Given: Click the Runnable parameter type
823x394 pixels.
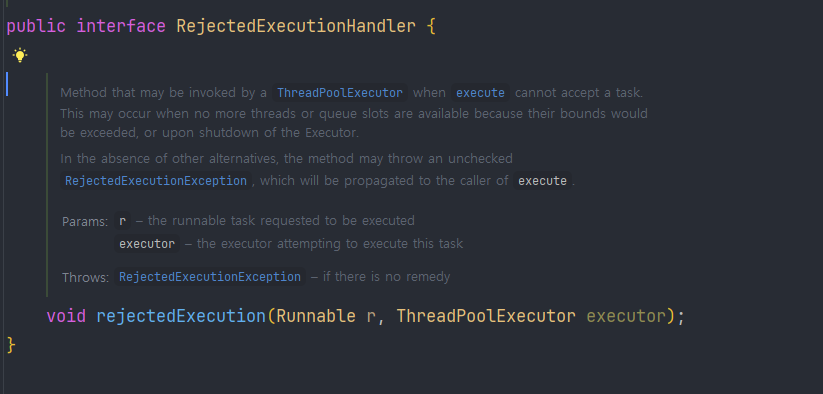Looking at the screenshot, I should pos(315,316).
